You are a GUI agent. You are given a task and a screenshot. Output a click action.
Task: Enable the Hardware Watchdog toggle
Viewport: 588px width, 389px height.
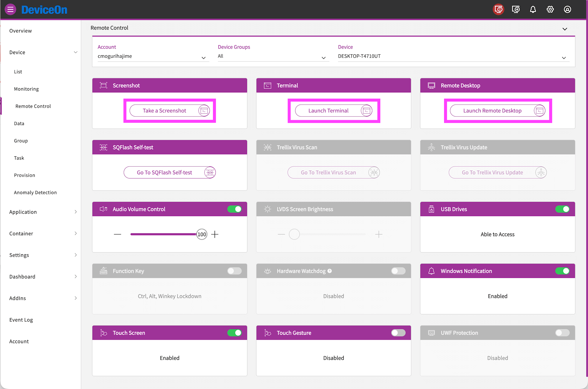pos(398,271)
